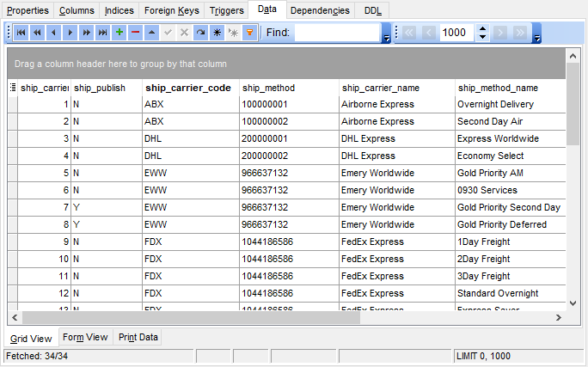Select cell 'Gold Priority AM'

point(511,174)
